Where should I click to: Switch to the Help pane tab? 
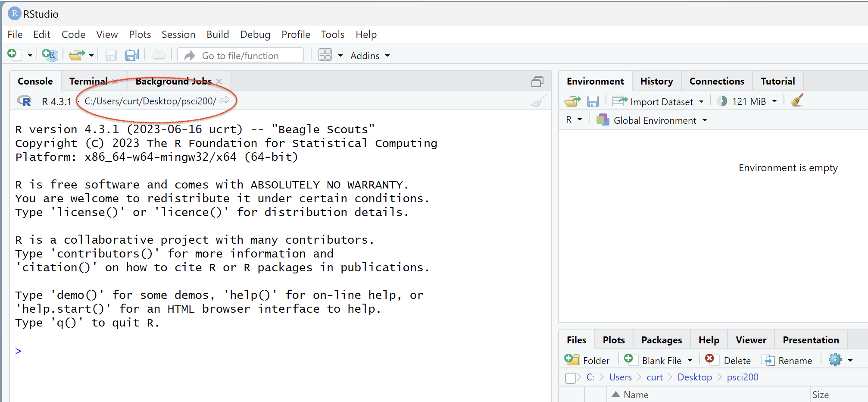click(x=709, y=340)
